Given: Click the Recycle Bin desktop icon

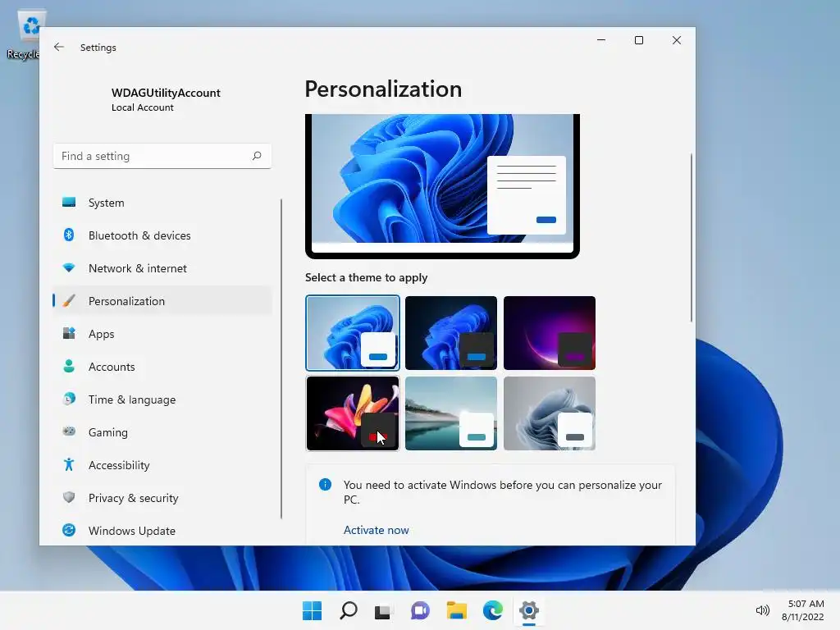Looking at the screenshot, I should pos(24,34).
